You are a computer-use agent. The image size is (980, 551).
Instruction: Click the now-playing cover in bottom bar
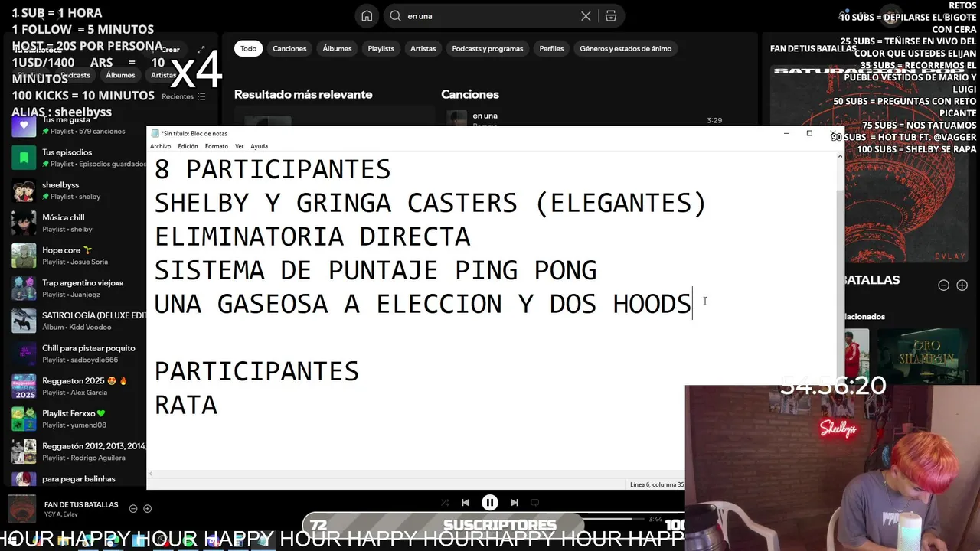(x=21, y=509)
